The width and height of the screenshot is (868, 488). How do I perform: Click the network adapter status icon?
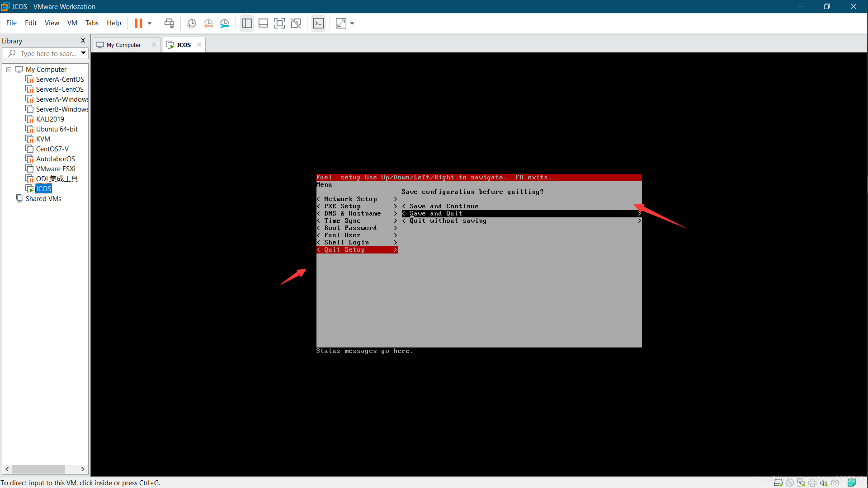801,483
